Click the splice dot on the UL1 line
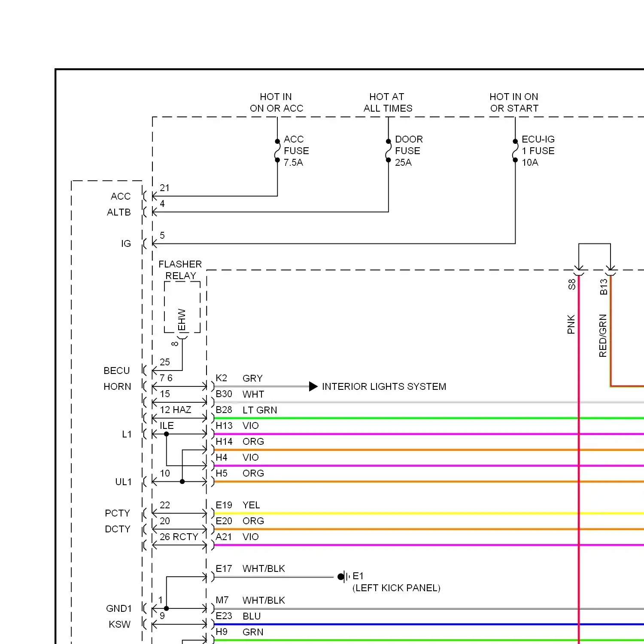Image resolution: width=644 pixels, height=644 pixels. pyautogui.click(x=182, y=482)
